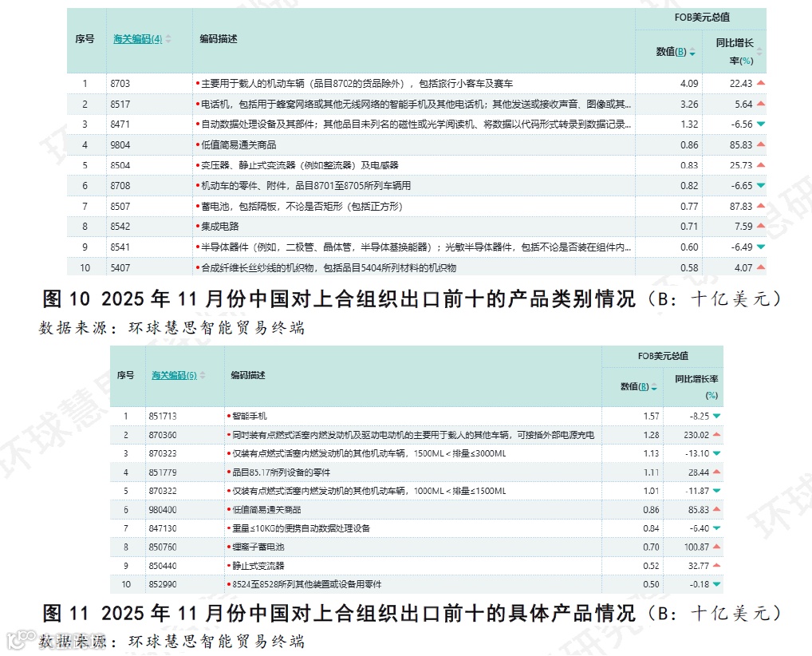
Task: Click red up arrow in 980400 row
Action: pos(717,509)
